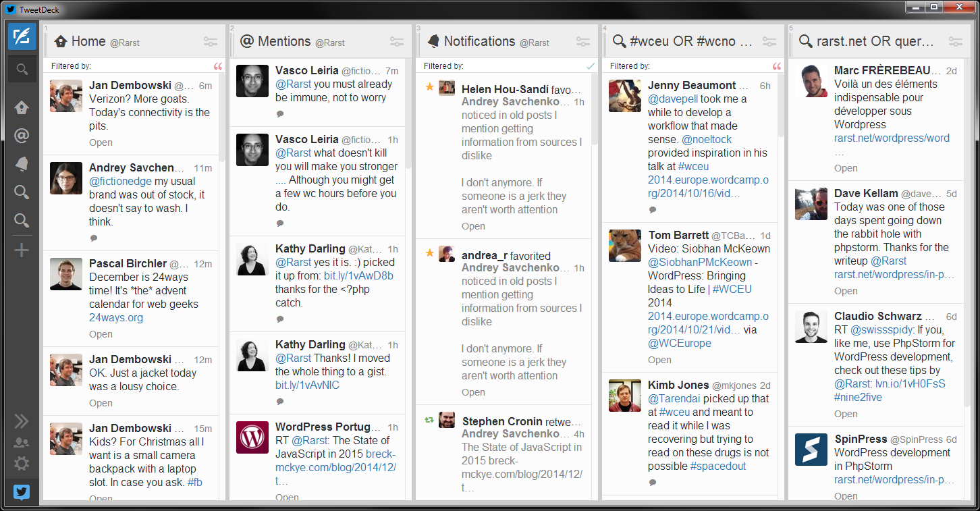Open Tom Barrett's Siobhan McKeown video tweet
Screen dimensions: 980x511
(659, 360)
